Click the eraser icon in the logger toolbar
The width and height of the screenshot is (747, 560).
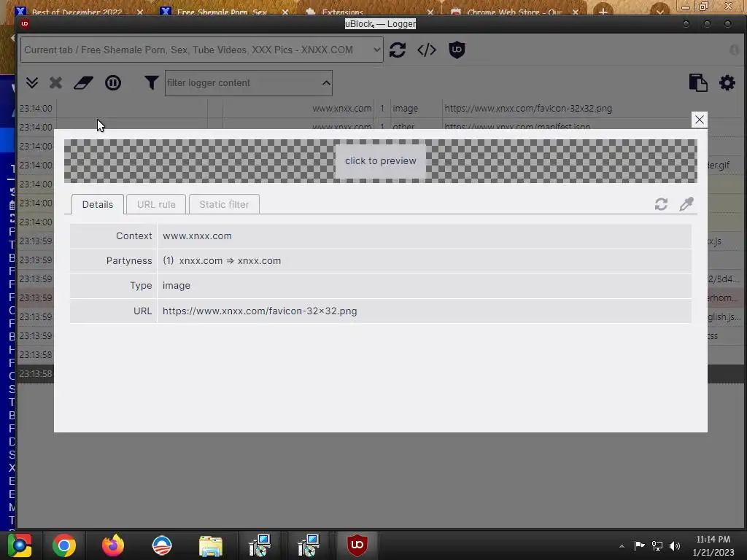tap(83, 83)
